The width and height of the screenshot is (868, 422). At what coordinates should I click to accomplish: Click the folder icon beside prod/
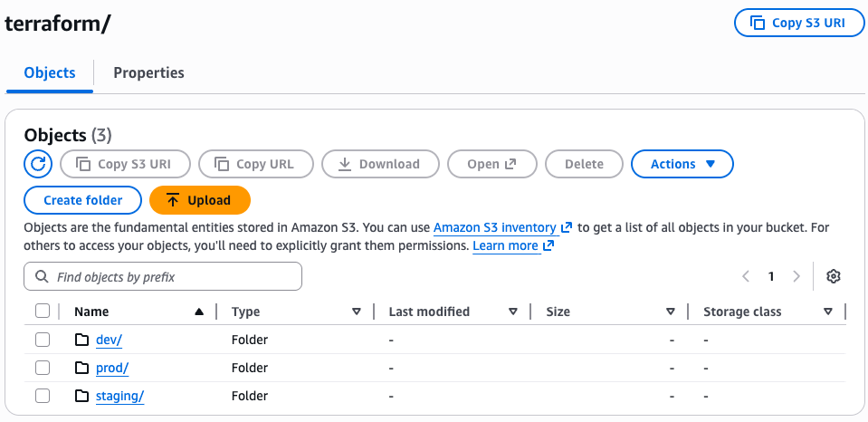click(82, 368)
